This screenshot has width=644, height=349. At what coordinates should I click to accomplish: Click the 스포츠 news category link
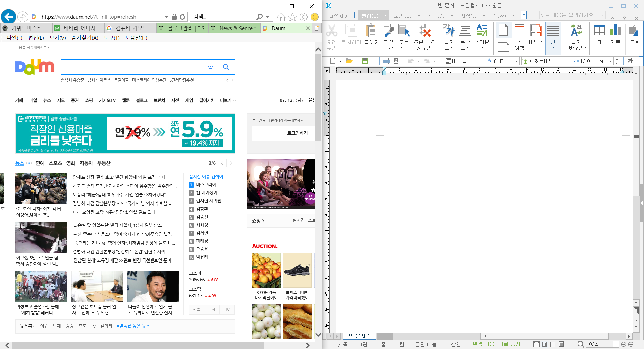pyautogui.click(x=55, y=163)
